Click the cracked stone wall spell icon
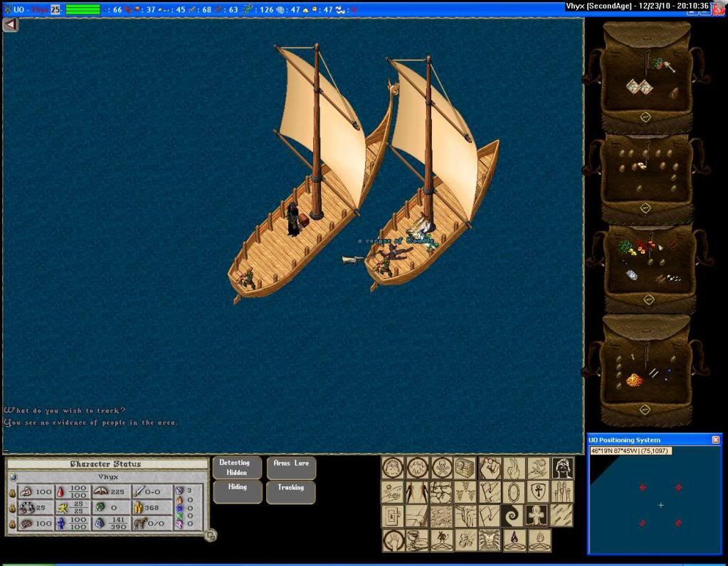728x566 pixels. coord(441,492)
